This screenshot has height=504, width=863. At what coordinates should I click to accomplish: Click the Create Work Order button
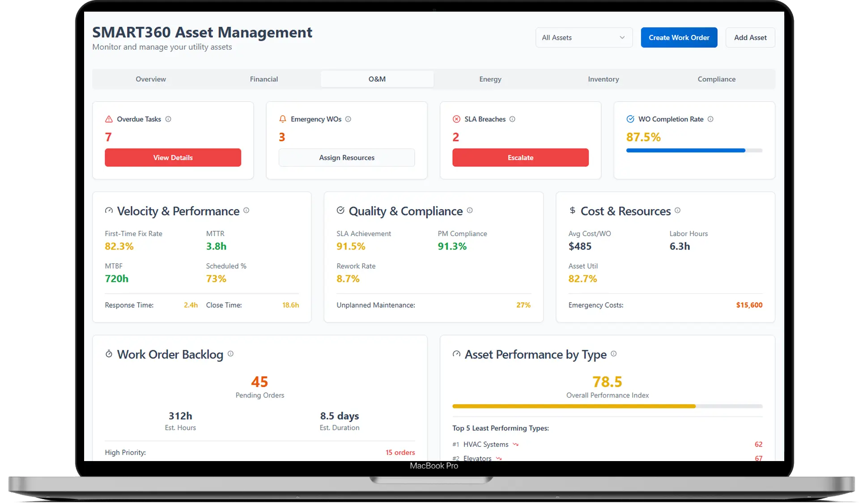point(679,38)
